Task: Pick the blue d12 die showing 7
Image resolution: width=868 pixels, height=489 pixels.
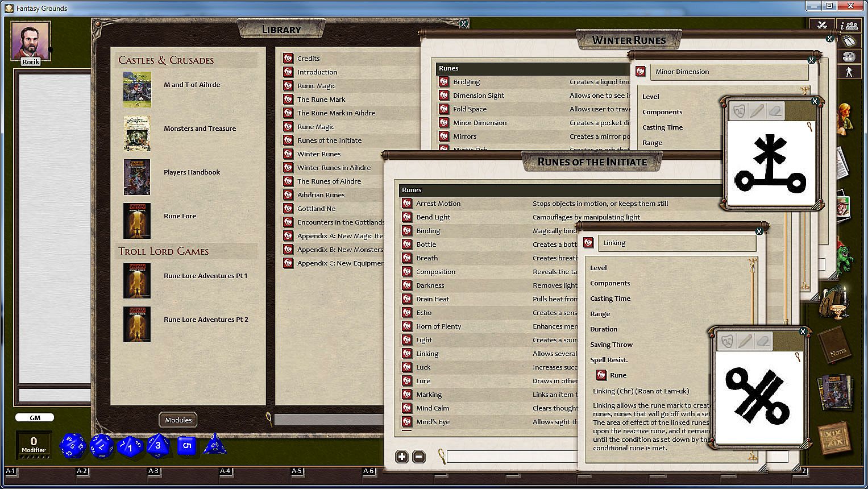Action: pyautogui.click(x=102, y=445)
